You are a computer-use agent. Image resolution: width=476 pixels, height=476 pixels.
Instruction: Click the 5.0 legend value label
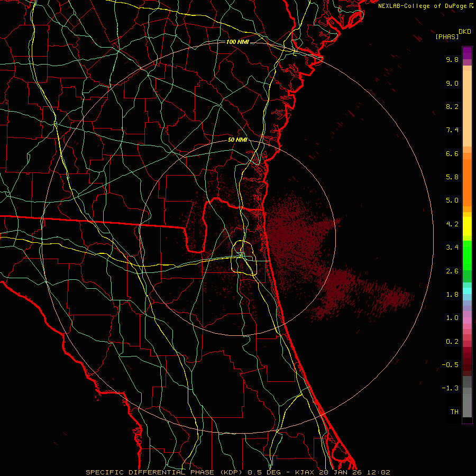[x=452, y=200]
